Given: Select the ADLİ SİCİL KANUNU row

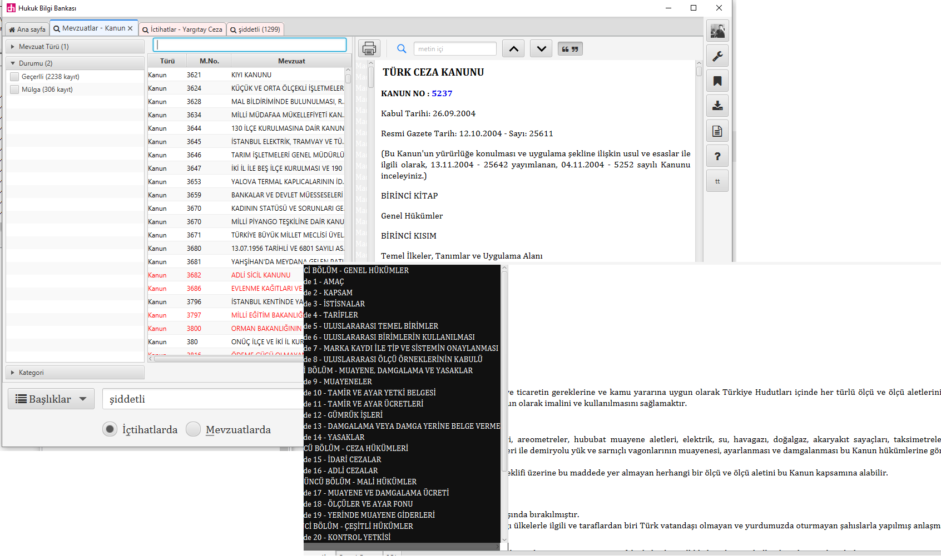Looking at the screenshot, I should coord(261,275).
